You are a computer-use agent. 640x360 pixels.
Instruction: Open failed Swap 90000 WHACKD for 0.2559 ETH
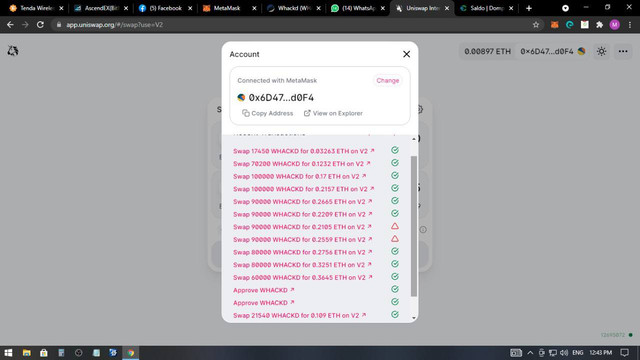(302, 240)
